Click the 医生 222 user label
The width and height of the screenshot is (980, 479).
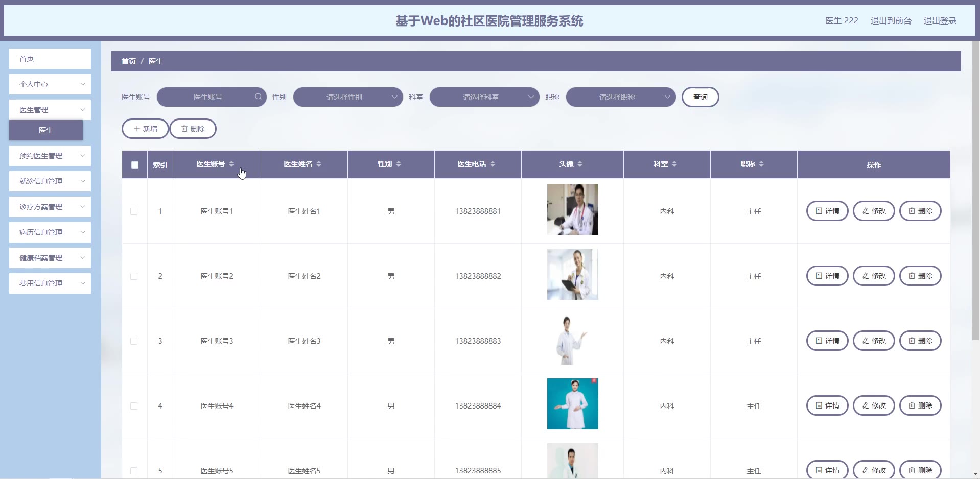tap(842, 21)
